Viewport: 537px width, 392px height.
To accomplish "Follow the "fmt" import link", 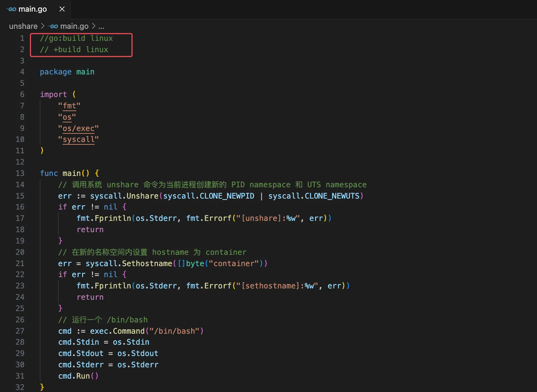I will pos(69,106).
